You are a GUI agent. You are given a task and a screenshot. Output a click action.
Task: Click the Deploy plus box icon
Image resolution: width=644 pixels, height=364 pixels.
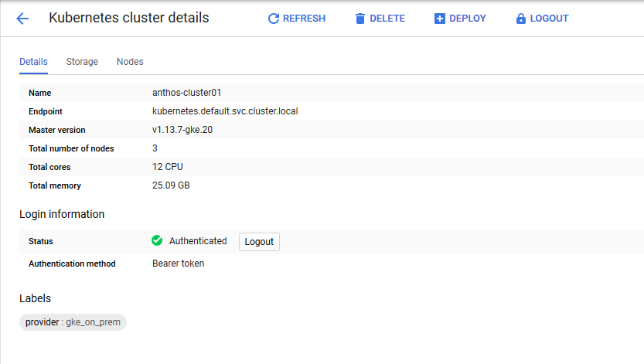point(440,19)
